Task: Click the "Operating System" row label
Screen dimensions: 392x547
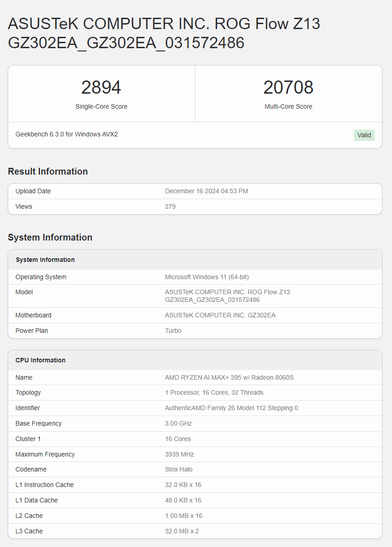Action: click(x=41, y=277)
